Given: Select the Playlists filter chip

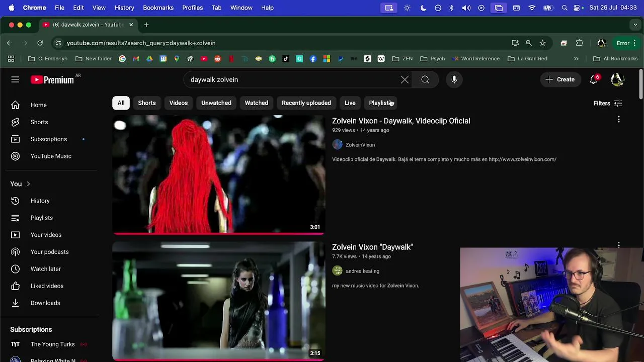Looking at the screenshot, I should [x=381, y=103].
